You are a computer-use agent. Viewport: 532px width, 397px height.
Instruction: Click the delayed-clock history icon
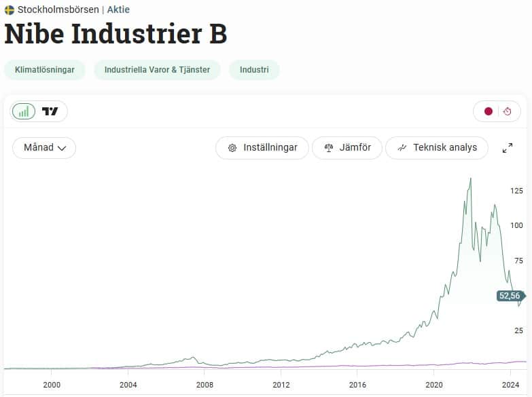tap(507, 111)
